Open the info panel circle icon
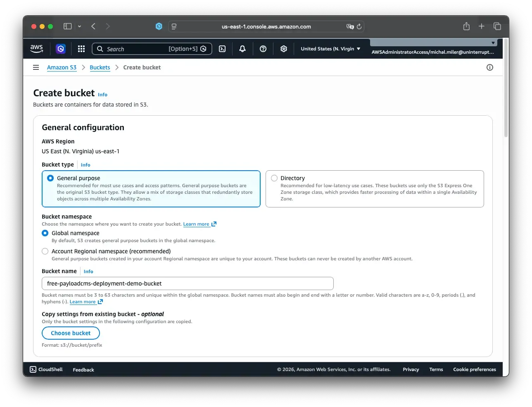The height and width of the screenshot is (407, 532). coord(490,67)
